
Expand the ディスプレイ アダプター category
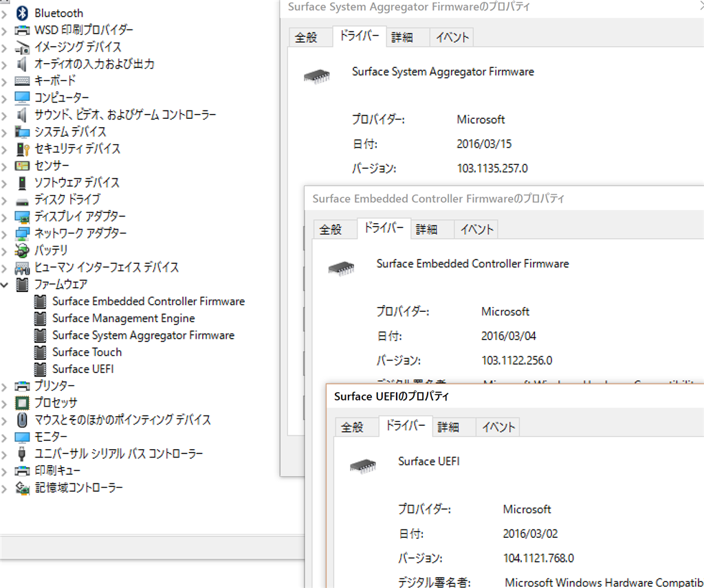point(5,217)
